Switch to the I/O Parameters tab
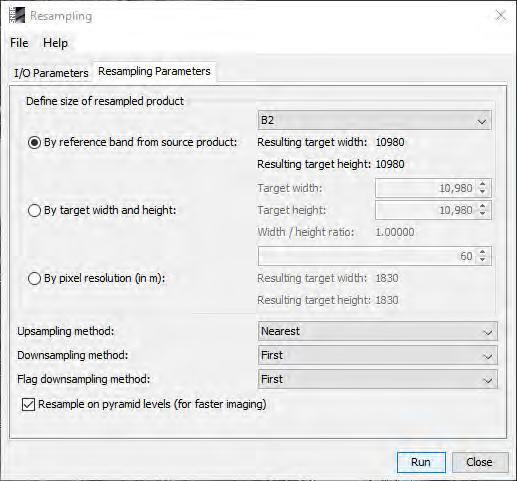Screen dimensions: 517x481 coord(51,73)
